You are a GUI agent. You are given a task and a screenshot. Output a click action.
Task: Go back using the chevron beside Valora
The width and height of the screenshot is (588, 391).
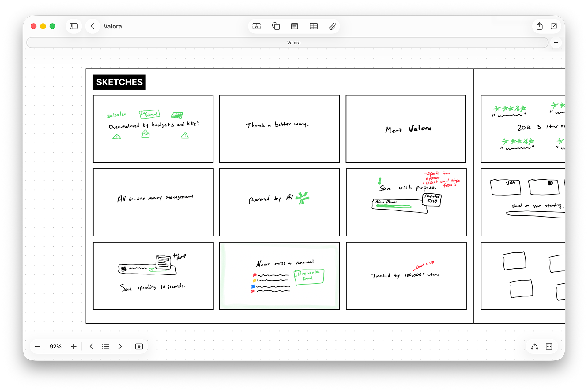[92, 26]
